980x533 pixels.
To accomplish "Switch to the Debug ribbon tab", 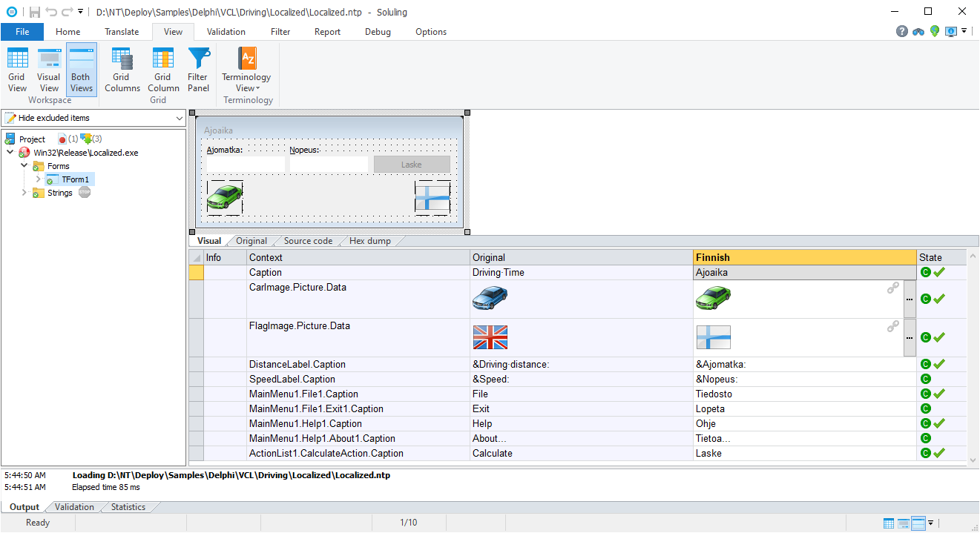I will point(378,32).
